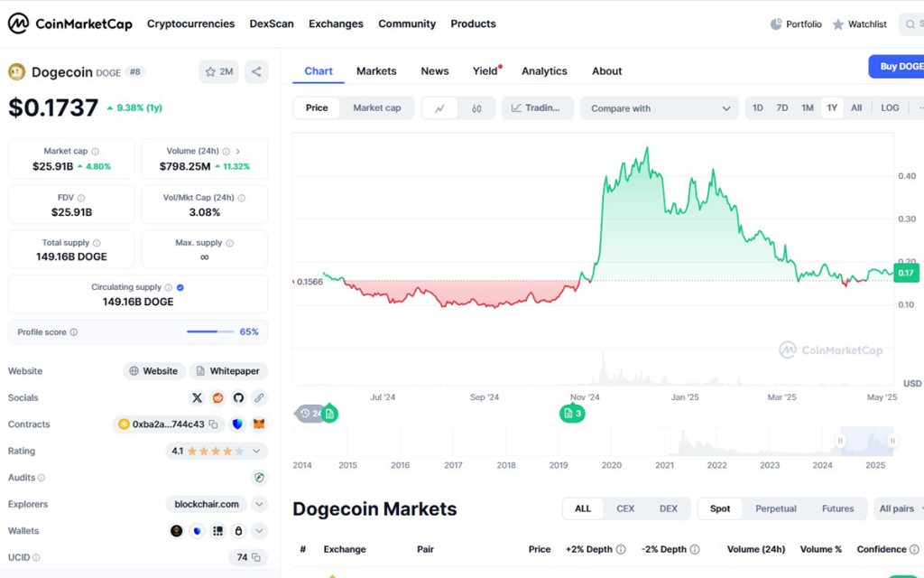Viewport: 924px width, 578px height.
Task: Share Dogecoin page via share icon
Action: click(256, 72)
